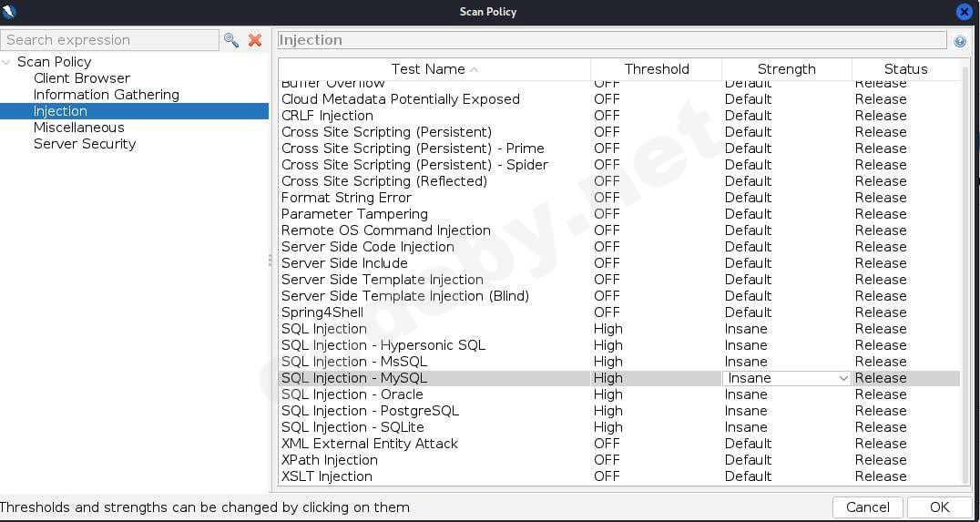Click the vertical scrollbar of the test table
Image resolution: width=980 pixels, height=522 pixels.
(965, 273)
